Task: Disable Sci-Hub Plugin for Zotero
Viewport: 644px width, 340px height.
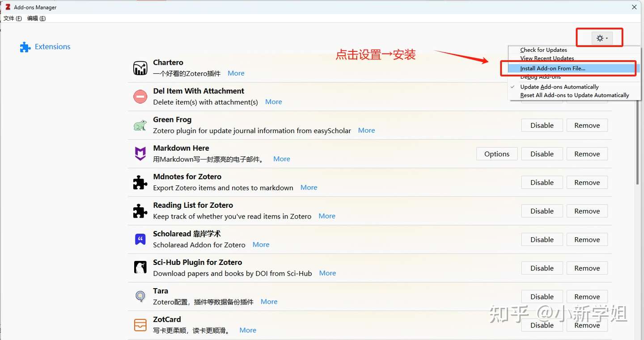Action: [x=542, y=268]
